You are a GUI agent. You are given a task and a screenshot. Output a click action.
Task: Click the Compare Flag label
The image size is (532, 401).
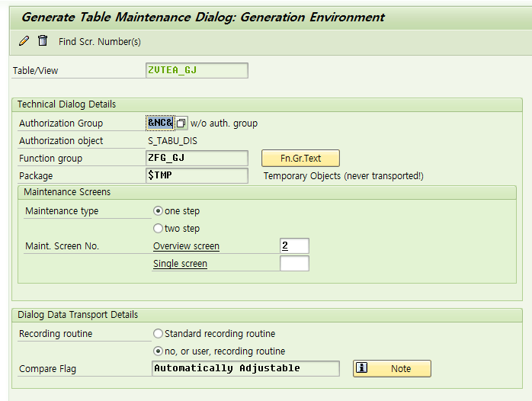click(47, 369)
